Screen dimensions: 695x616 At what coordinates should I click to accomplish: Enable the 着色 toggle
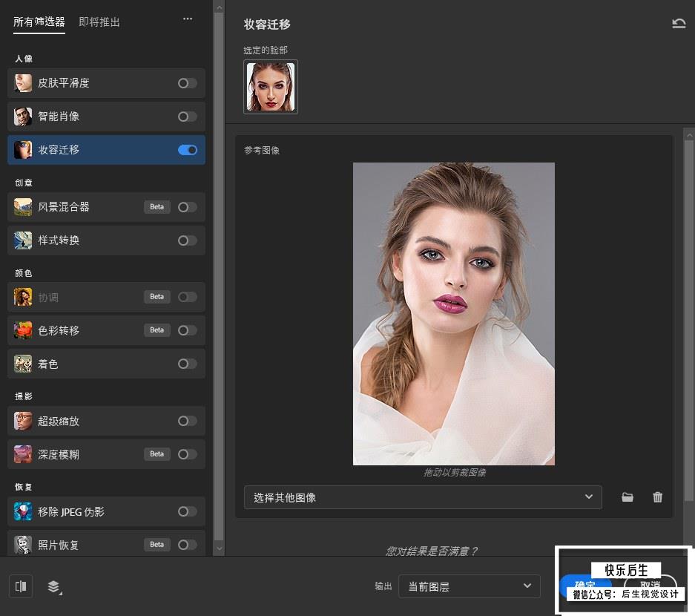pos(187,364)
